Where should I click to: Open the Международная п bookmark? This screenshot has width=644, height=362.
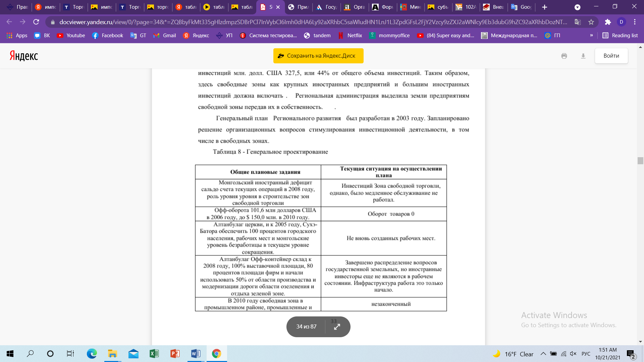[x=509, y=36]
